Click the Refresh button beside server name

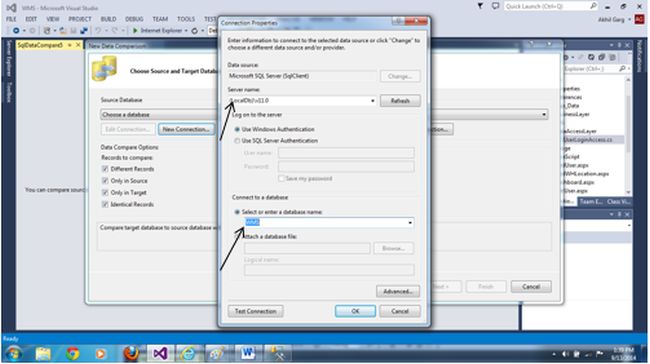tap(400, 101)
